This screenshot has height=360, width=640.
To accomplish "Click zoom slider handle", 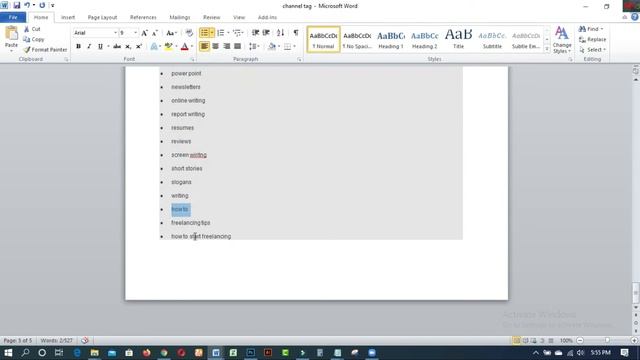I will pyautogui.click(x=607, y=340).
